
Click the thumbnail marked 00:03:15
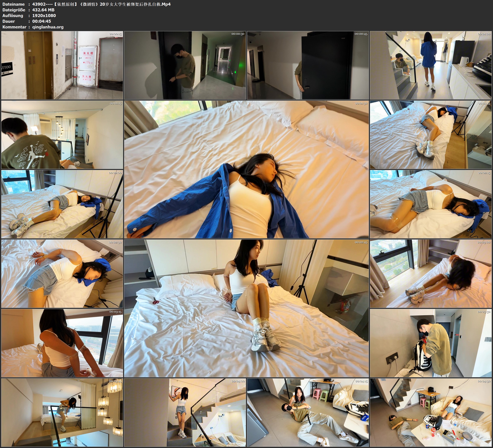tap(62, 343)
